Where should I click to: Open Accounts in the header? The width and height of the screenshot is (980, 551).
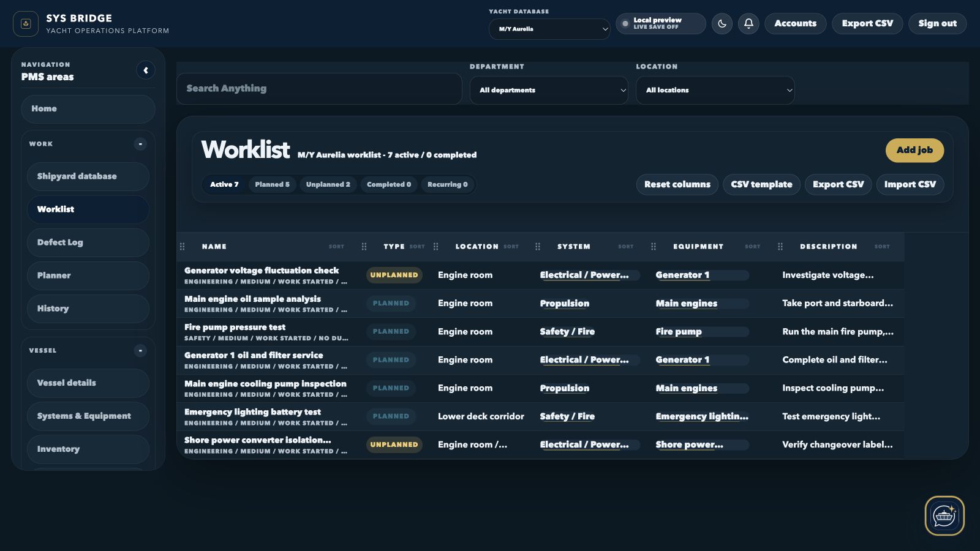tap(795, 23)
